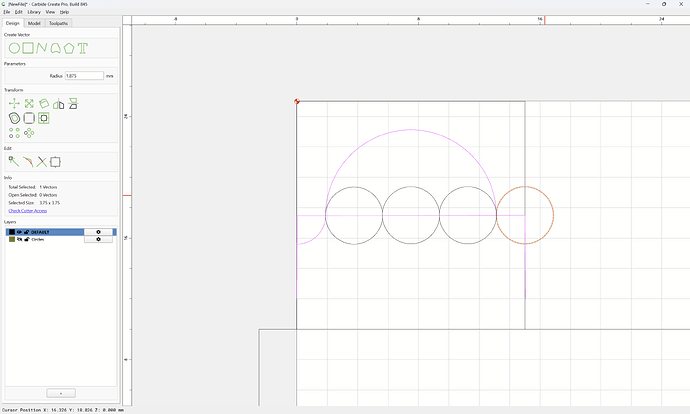Switch to the Toolpaths tab
690x414 pixels.
pyautogui.click(x=58, y=23)
